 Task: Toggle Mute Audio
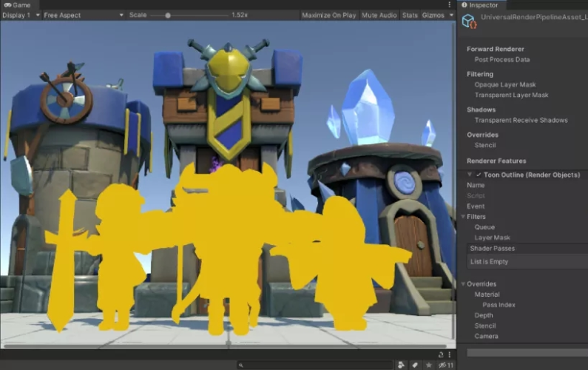(379, 15)
